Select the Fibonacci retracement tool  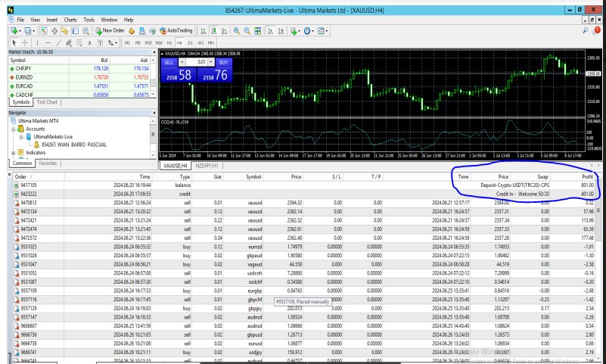pyautogui.click(x=79, y=43)
